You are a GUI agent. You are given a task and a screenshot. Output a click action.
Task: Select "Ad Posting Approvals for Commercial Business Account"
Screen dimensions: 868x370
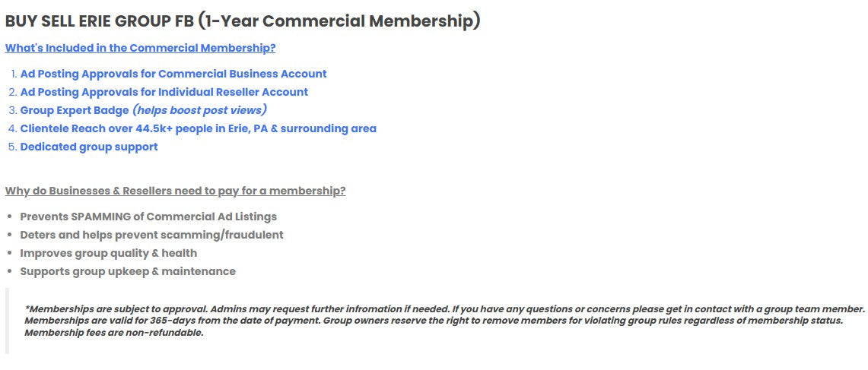(x=173, y=74)
